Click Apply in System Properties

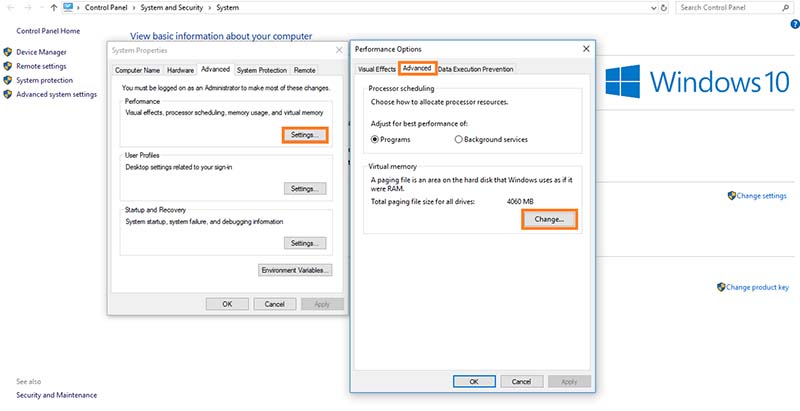tap(322, 304)
